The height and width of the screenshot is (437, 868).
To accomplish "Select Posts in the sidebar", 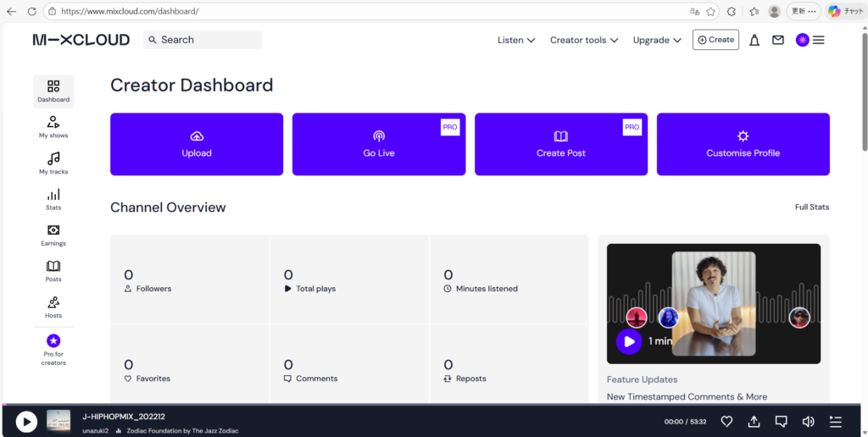I will click(x=53, y=271).
